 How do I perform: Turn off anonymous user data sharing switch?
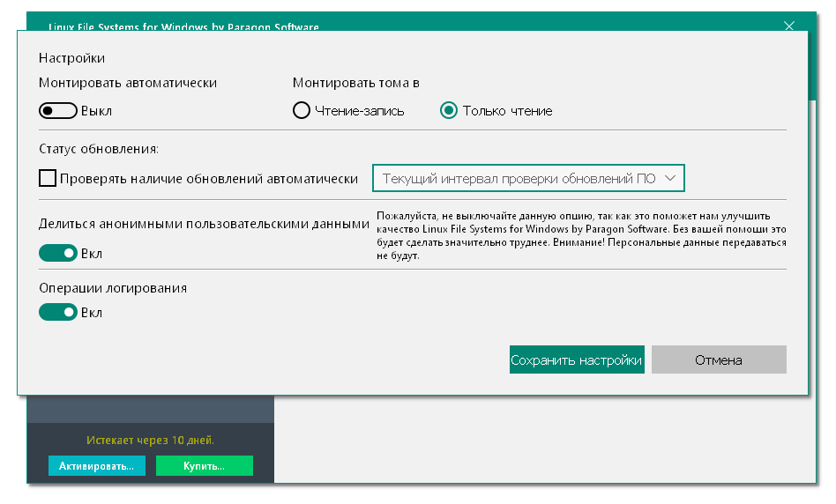click(58, 253)
